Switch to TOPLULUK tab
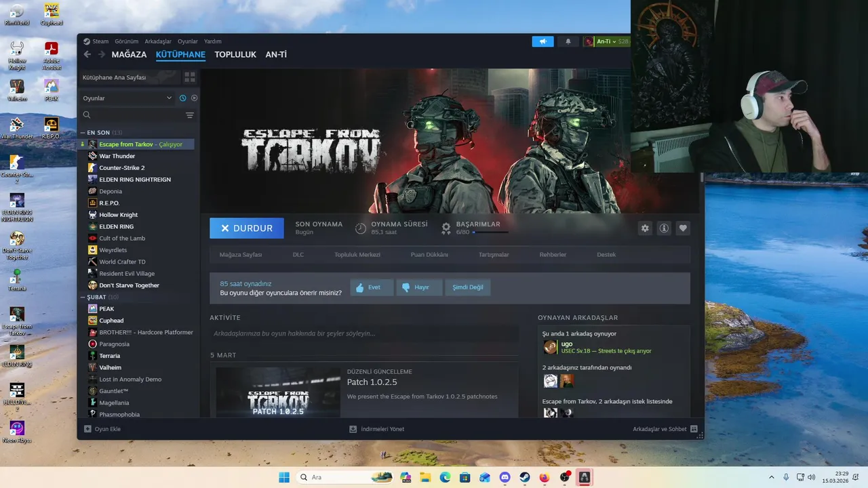This screenshot has height=488, width=868. (235, 54)
